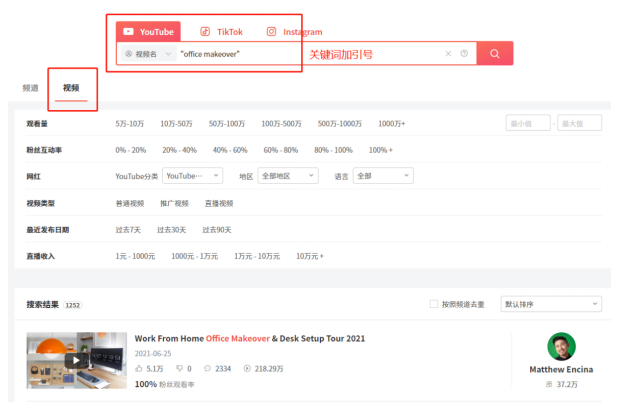Filter views by 50万-100万
The width and height of the screenshot is (639, 411).
click(x=227, y=123)
